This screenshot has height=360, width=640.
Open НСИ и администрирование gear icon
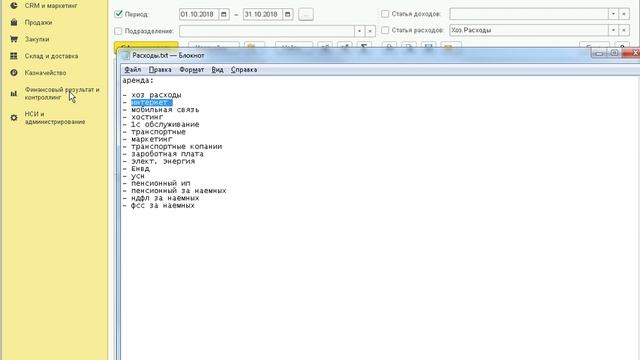pyautogui.click(x=14, y=118)
